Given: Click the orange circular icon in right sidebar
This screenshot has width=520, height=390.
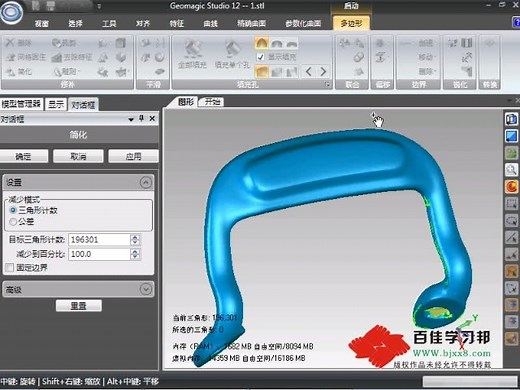Looking at the screenshot, I should coord(511,186).
